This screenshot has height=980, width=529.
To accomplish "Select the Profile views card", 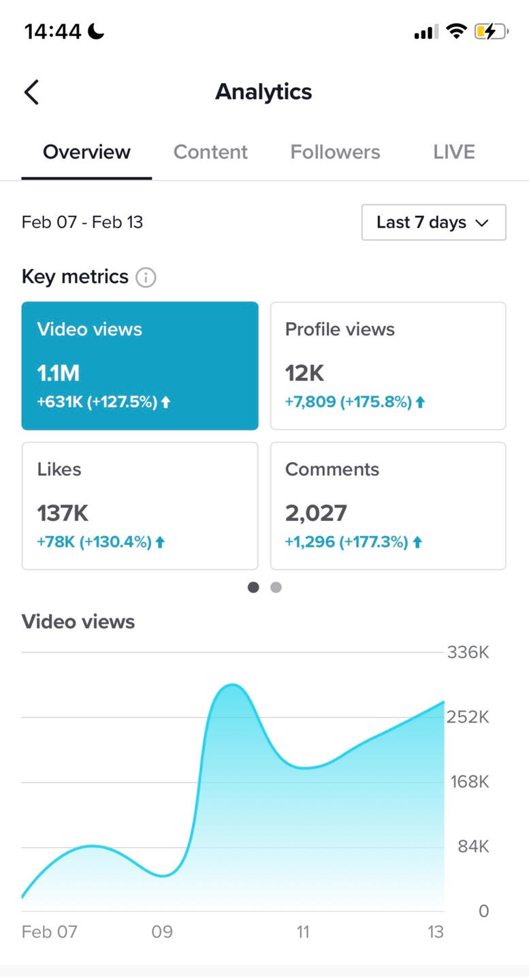I will click(388, 366).
